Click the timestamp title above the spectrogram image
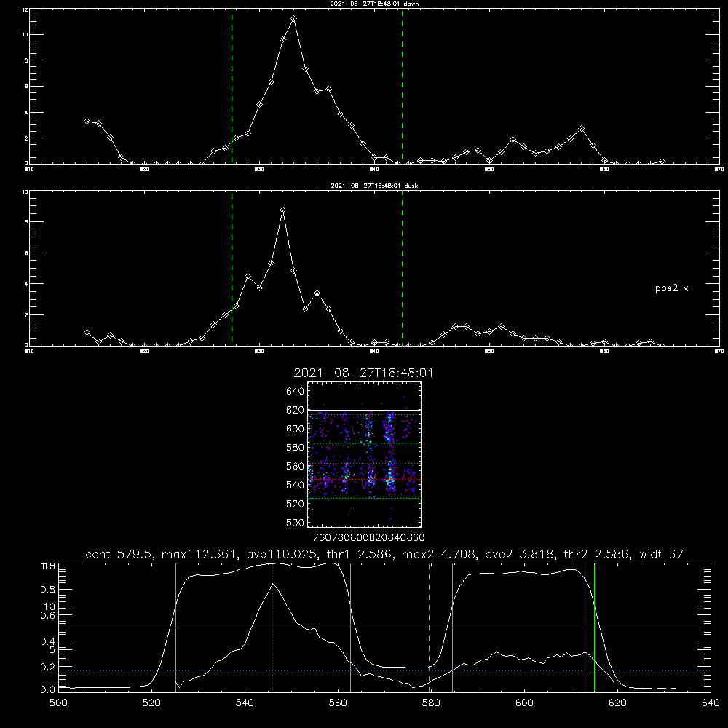The width and height of the screenshot is (728, 728). (x=363, y=373)
